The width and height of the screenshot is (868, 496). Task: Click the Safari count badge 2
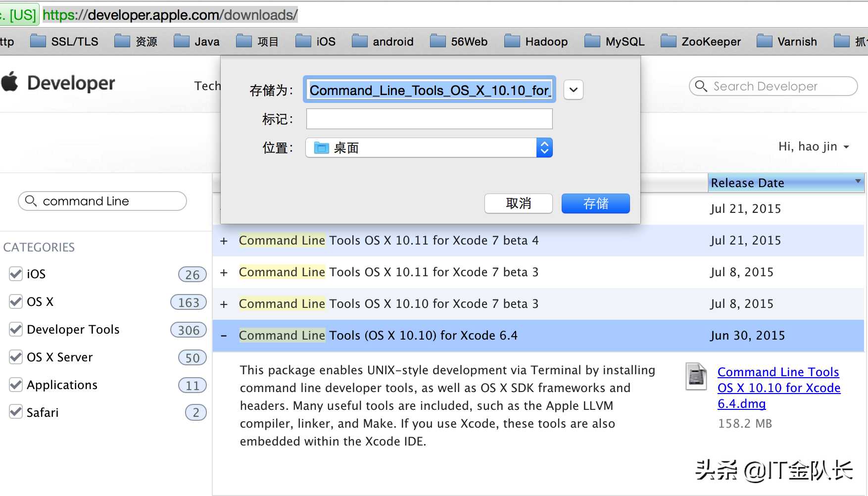(x=195, y=412)
